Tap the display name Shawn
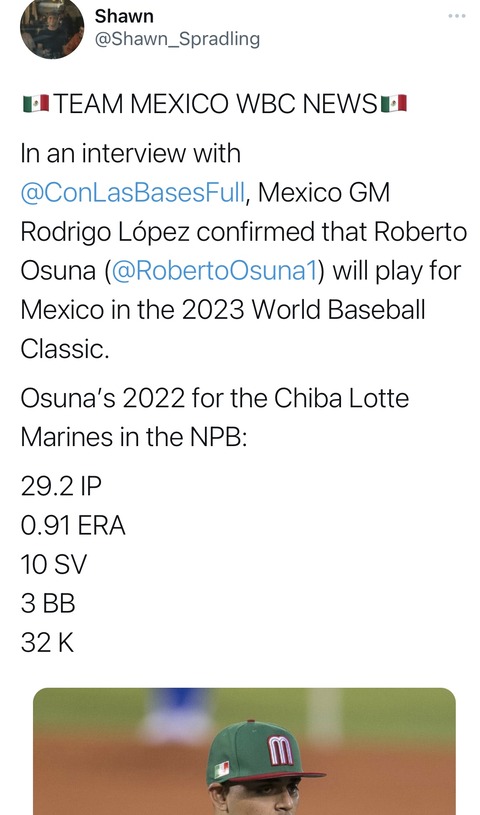Viewport: 480px width, 815px height. [x=124, y=16]
